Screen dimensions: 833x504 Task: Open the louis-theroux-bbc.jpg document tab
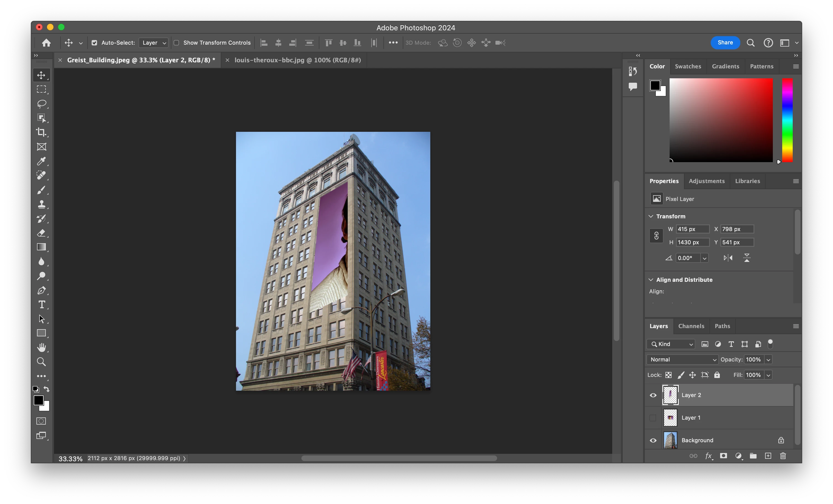tap(298, 60)
